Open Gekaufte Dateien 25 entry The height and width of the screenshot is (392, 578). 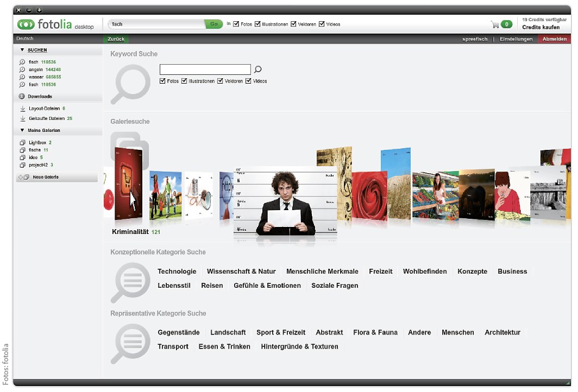click(51, 118)
